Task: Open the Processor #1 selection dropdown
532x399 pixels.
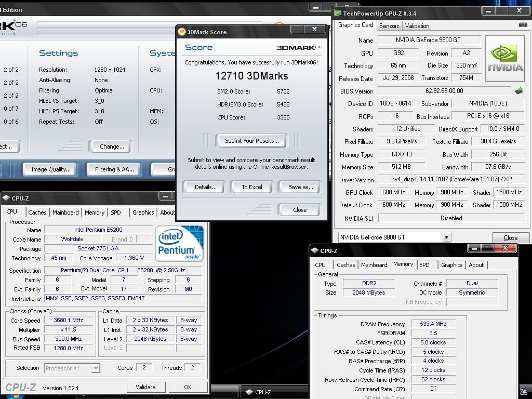Action: click(96, 368)
